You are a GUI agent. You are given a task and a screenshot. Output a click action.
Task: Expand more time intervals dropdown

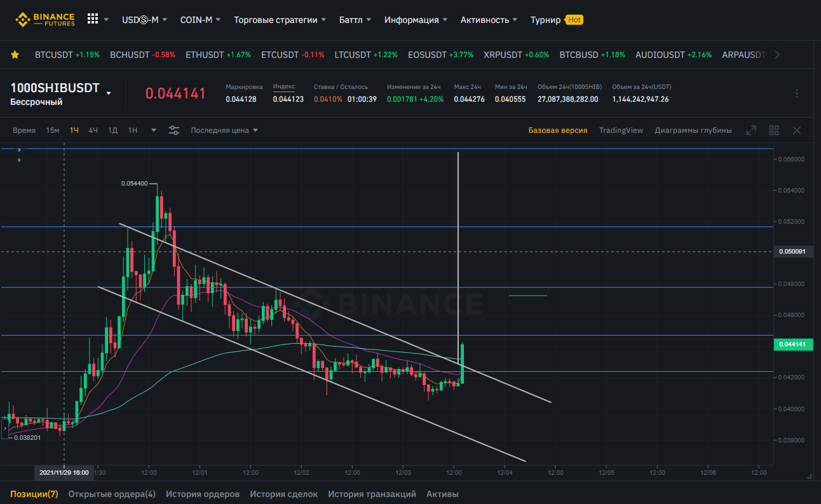click(153, 130)
